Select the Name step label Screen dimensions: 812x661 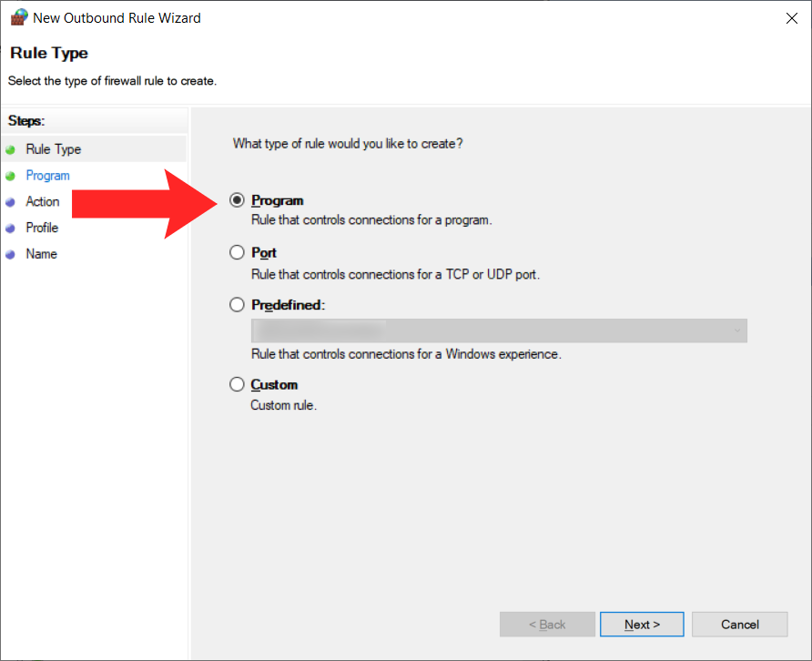[41, 255]
